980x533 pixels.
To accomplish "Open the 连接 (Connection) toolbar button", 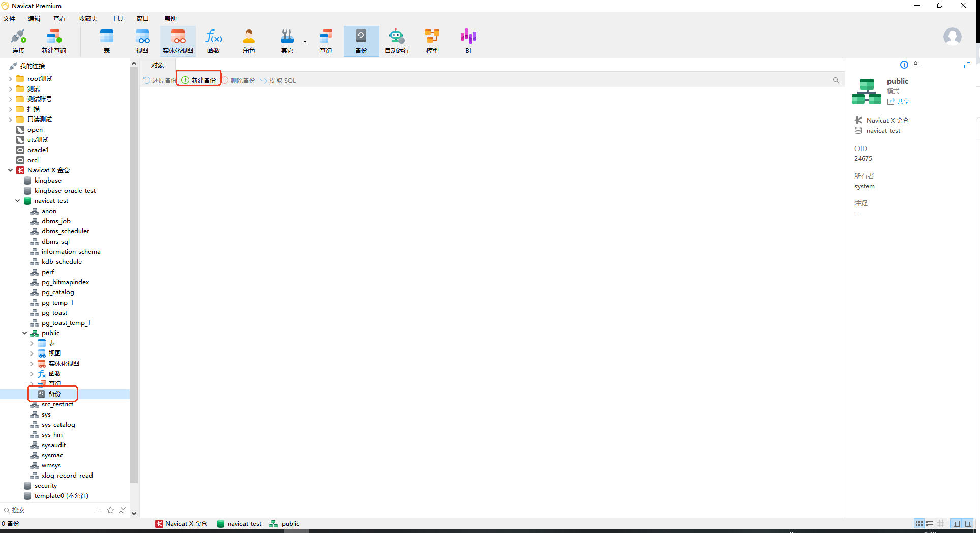I will click(x=18, y=41).
